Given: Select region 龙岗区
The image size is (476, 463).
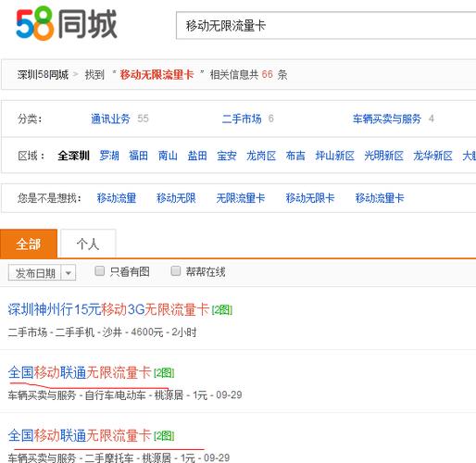Looking at the screenshot, I should pyautogui.click(x=261, y=156).
